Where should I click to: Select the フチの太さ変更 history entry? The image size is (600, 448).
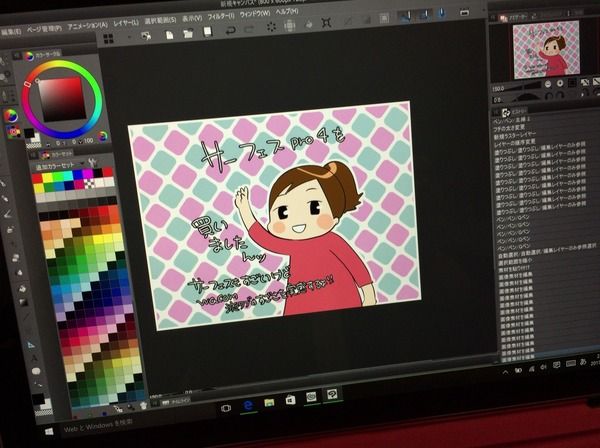509,128
